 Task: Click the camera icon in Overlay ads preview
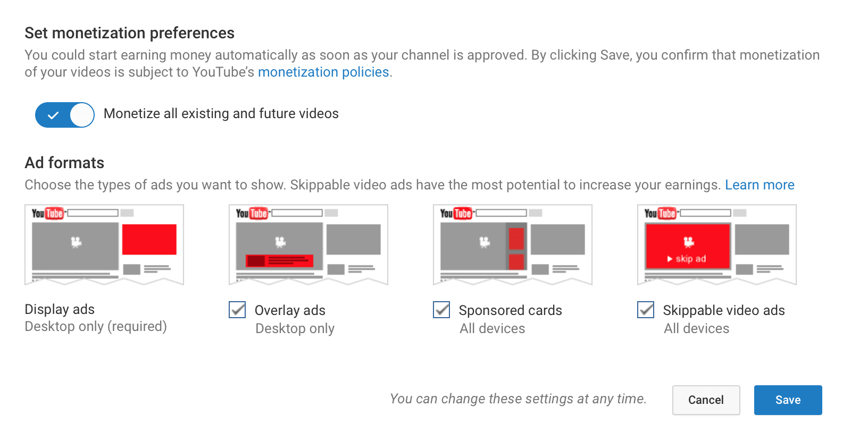tap(280, 243)
